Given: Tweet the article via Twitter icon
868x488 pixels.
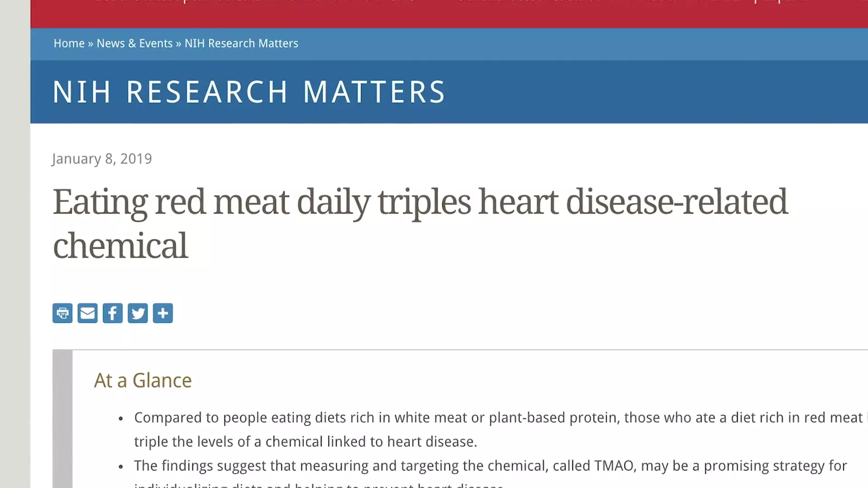Looking at the screenshot, I should [137, 313].
